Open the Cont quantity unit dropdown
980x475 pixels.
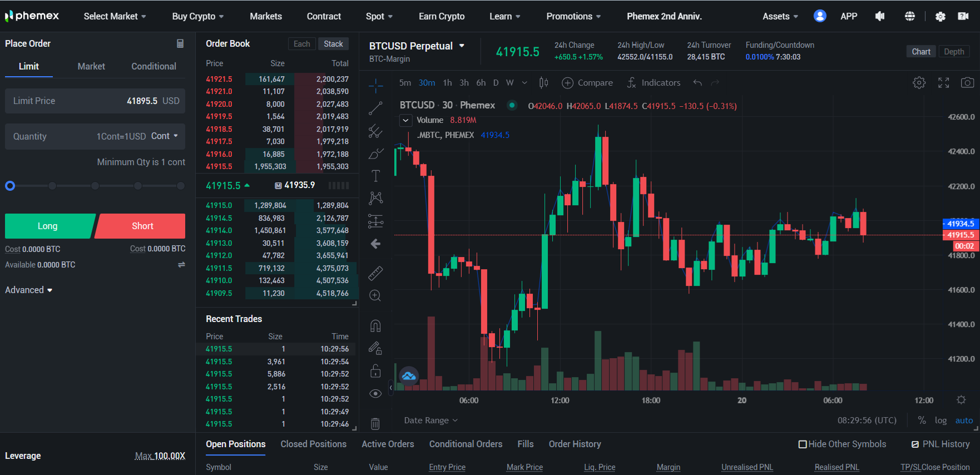coord(165,136)
